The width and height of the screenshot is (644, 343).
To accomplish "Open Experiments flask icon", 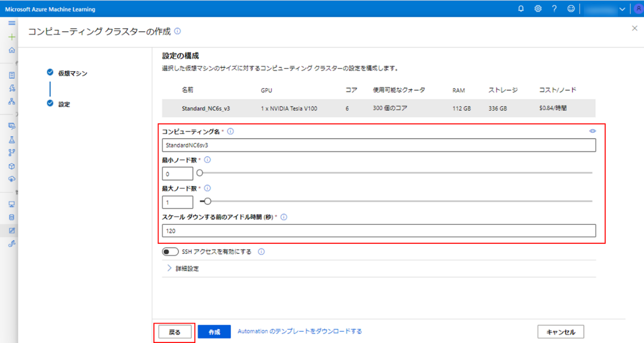I will pos(12,140).
